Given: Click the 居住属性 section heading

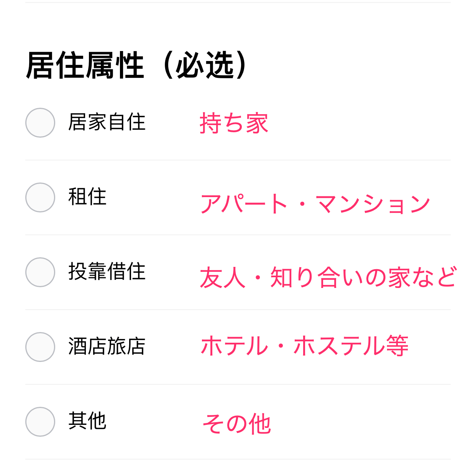Looking at the screenshot, I should (85, 65).
